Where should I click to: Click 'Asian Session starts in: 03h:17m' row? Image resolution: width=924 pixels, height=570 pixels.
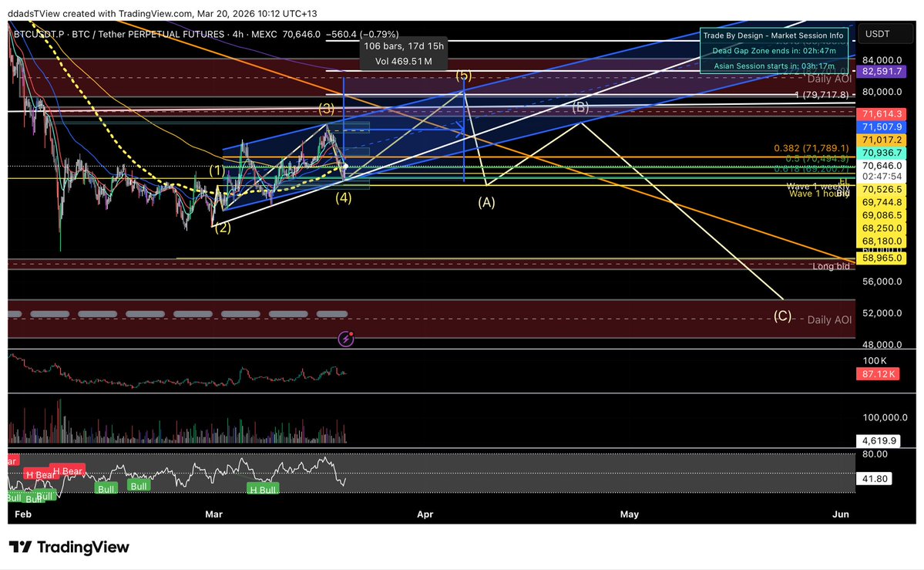coord(774,66)
